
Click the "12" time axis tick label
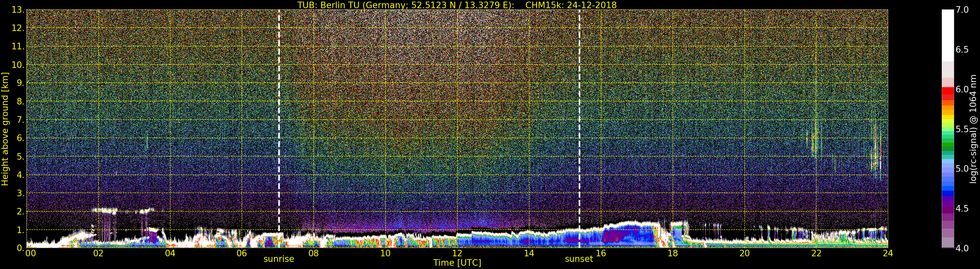pyautogui.click(x=457, y=253)
